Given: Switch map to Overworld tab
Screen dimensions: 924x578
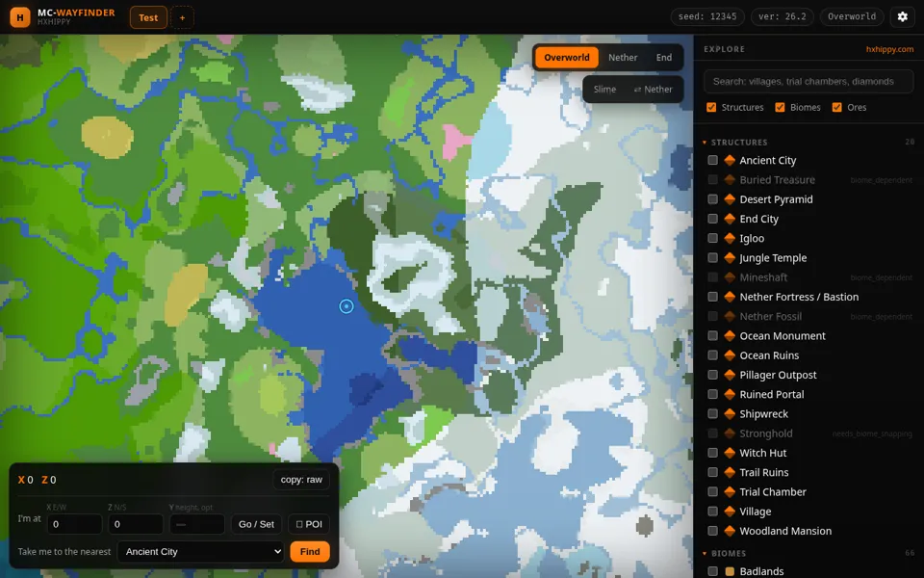Looking at the screenshot, I should click(566, 57).
